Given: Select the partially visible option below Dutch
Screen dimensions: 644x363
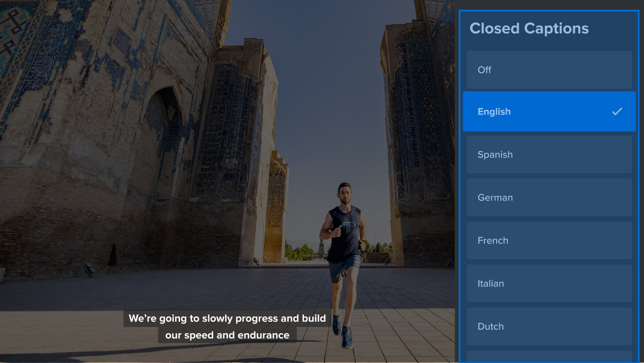Looking at the screenshot, I should pos(549,357).
